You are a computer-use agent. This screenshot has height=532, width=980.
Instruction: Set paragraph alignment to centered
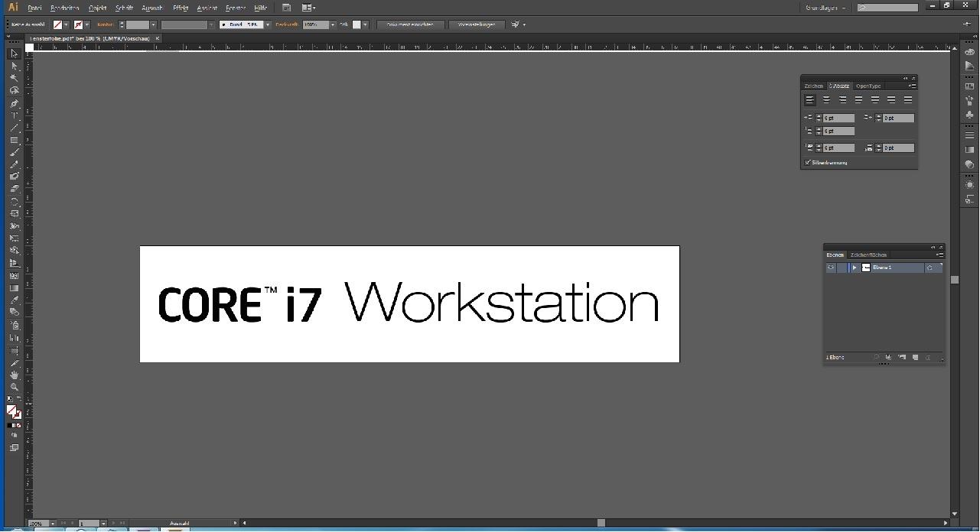(x=826, y=99)
